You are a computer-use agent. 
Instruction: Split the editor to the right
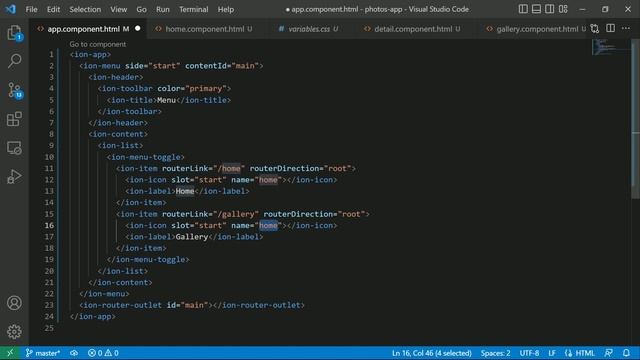(x=611, y=28)
